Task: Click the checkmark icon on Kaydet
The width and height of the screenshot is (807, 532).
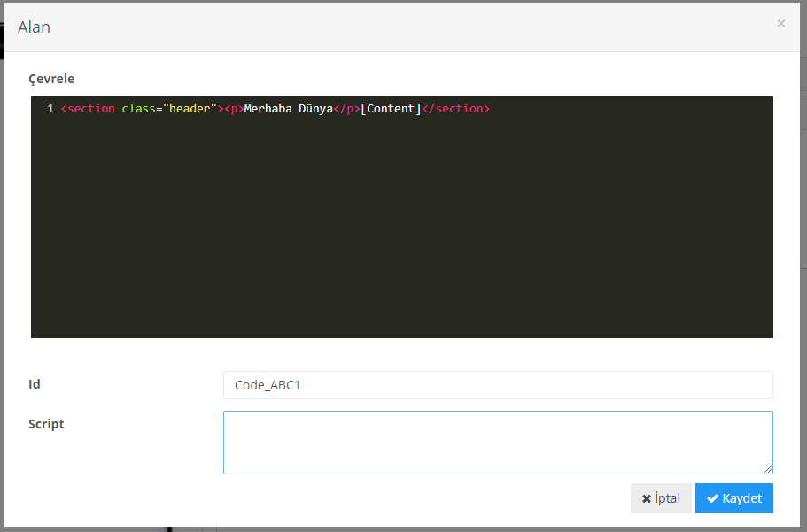Action: [712, 498]
